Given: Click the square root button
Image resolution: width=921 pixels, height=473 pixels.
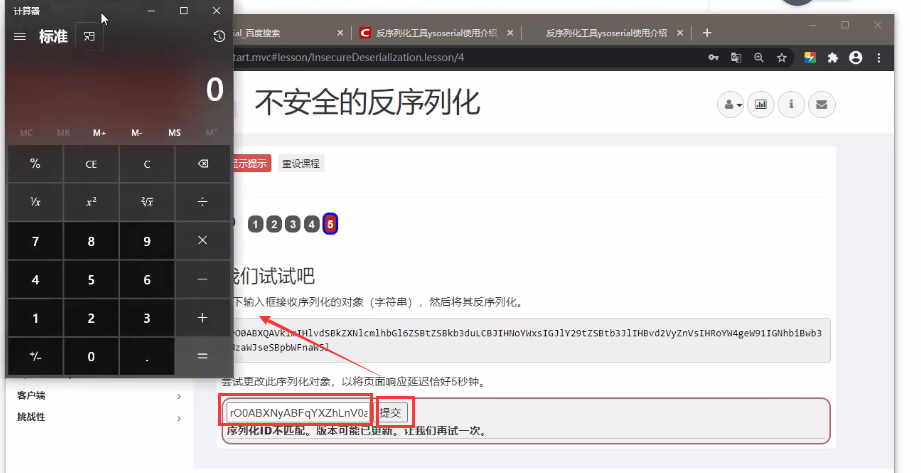Looking at the screenshot, I should click(147, 201).
